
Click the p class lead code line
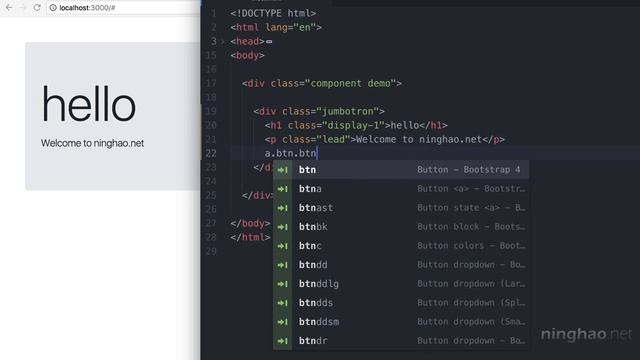coord(384,139)
